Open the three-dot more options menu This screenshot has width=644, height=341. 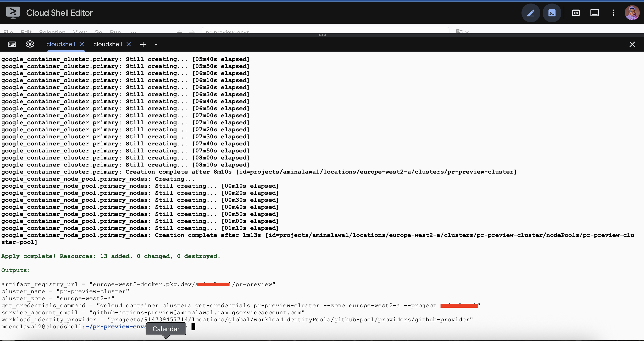613,13
